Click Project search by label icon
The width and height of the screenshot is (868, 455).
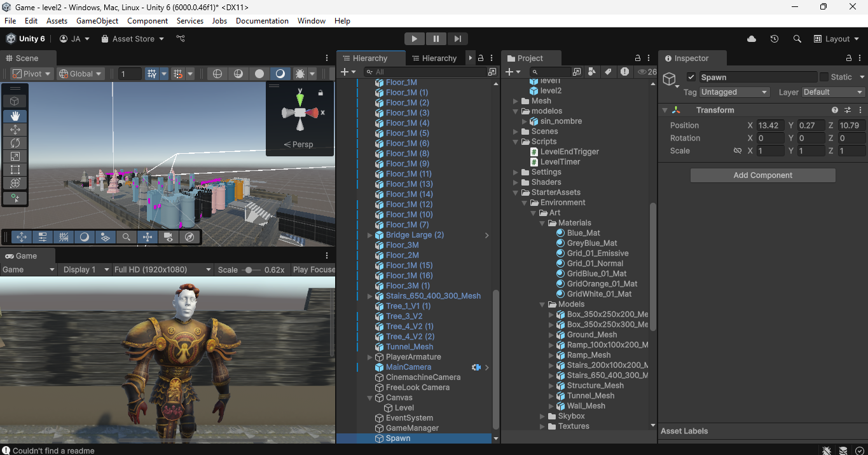608,72
